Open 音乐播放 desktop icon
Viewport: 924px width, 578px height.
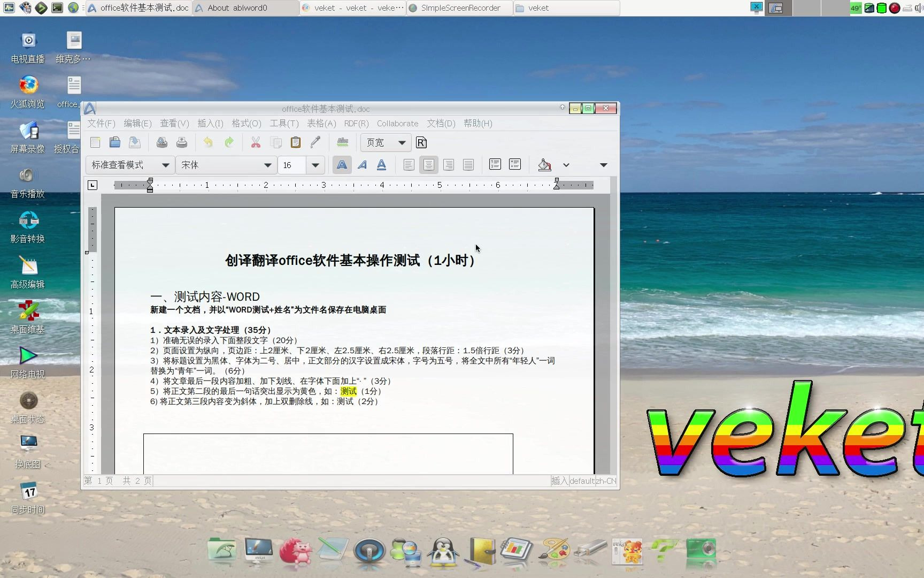28,182
